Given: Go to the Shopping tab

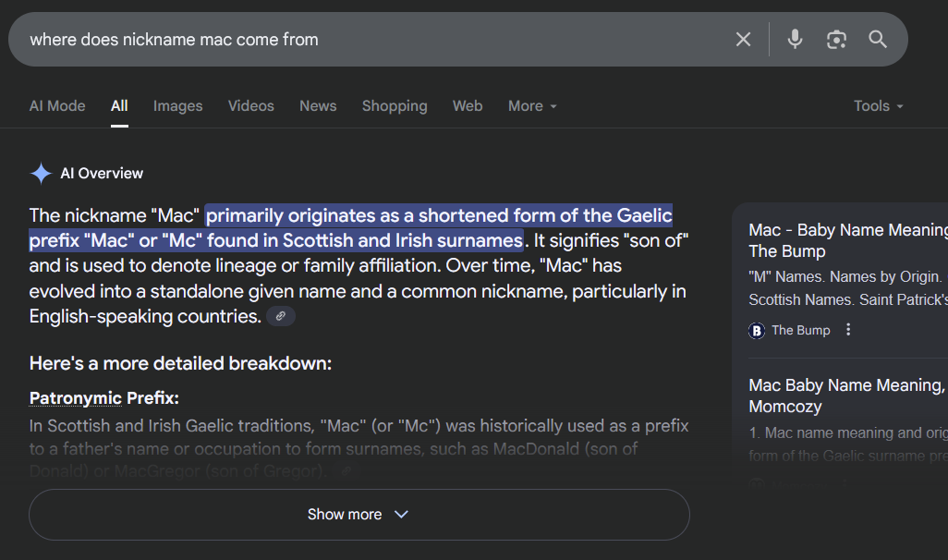Looking at the screenshot, I should [x=395, y=106].
